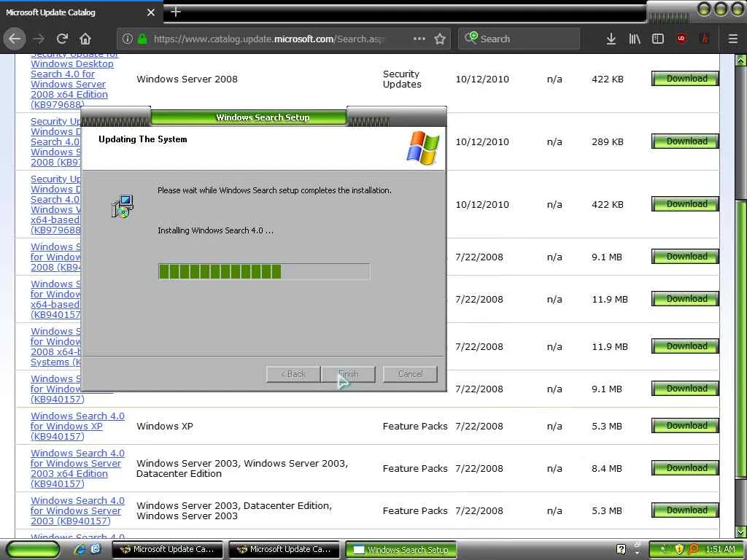
Task: Download the 9.1 MB package below 422 KB rows
Action: (685, 257)
